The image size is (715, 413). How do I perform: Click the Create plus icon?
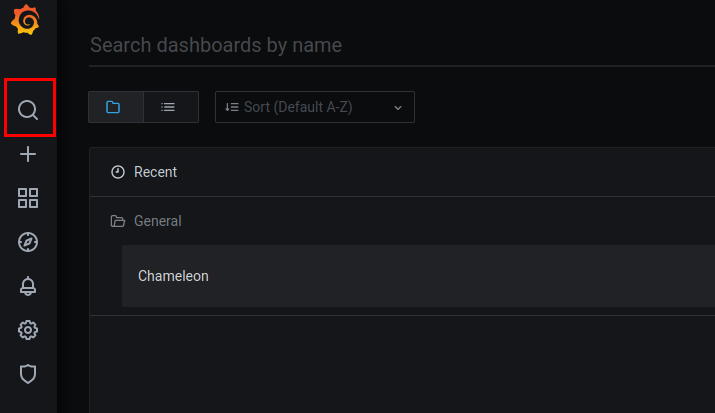click(x=28, y=154)
